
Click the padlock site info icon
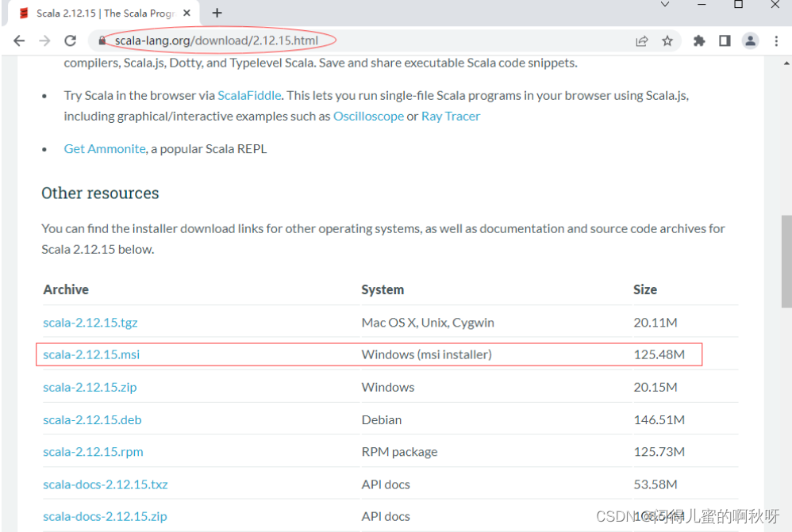tap(102, 41)
